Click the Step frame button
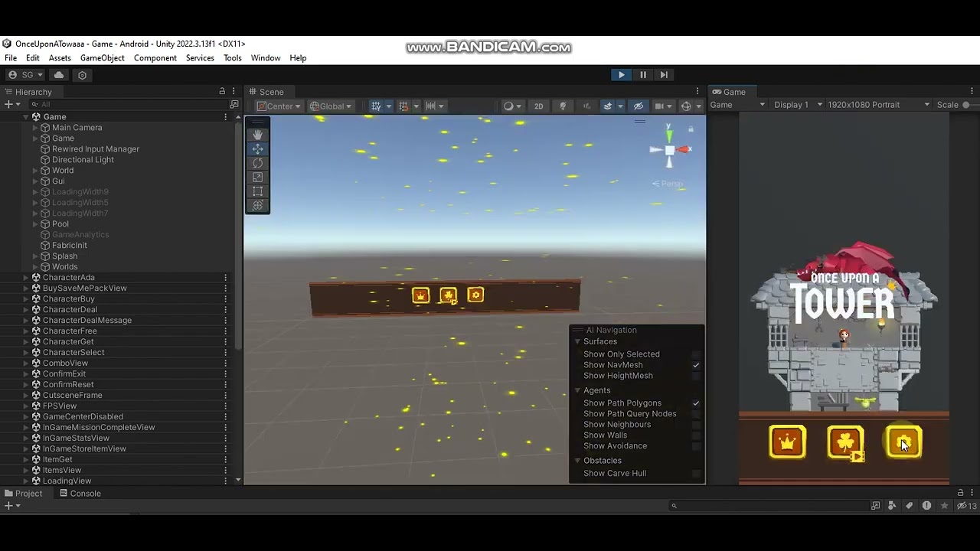This screenshot has width=980, height=551. click(664, 74)
